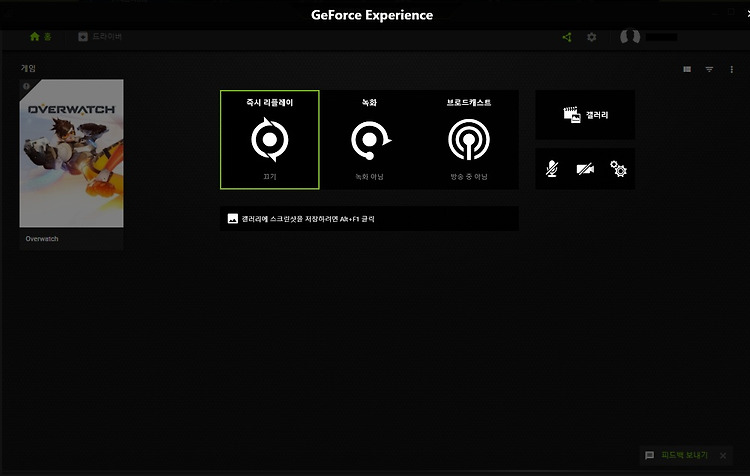Click the screenshot Alt+F1 hint bar
The height and width of the screenshot is (476, 750).
tap(369, 219)
